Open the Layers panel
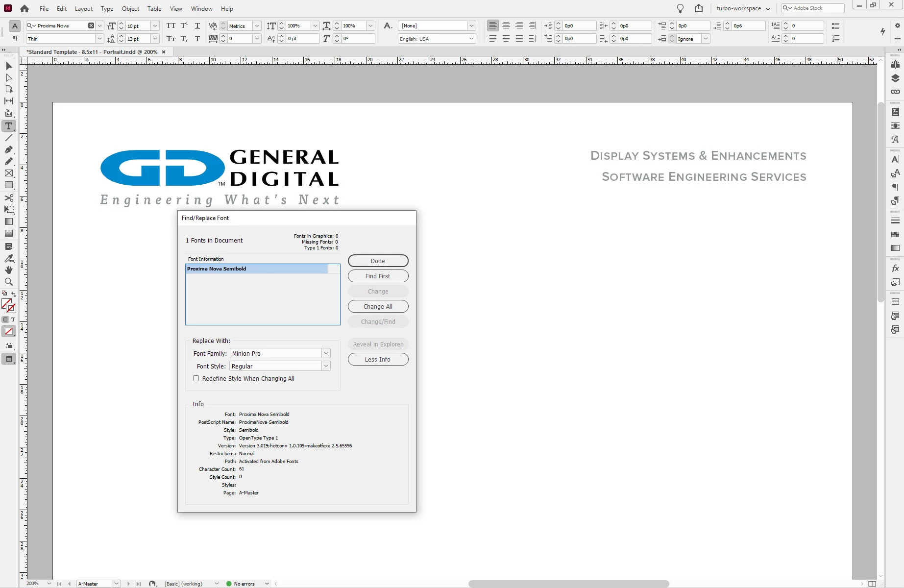Image resolution: width=904 pixels, height=588 pixels. pyautogui.click(x=895, y=78)
